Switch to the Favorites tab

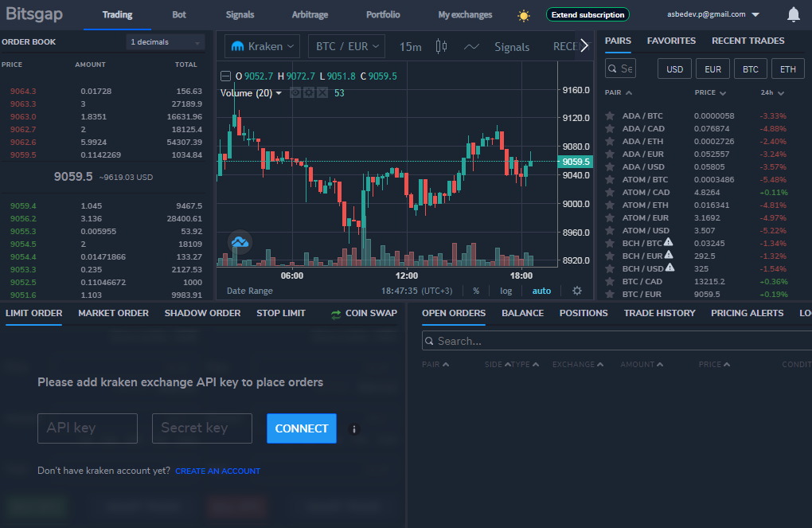[x=671, y=41]
